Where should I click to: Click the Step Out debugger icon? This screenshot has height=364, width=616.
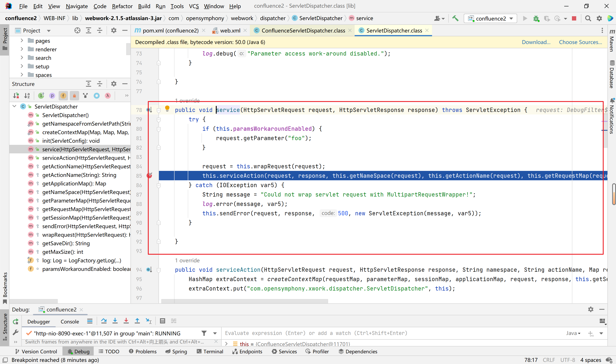(137, 321)
